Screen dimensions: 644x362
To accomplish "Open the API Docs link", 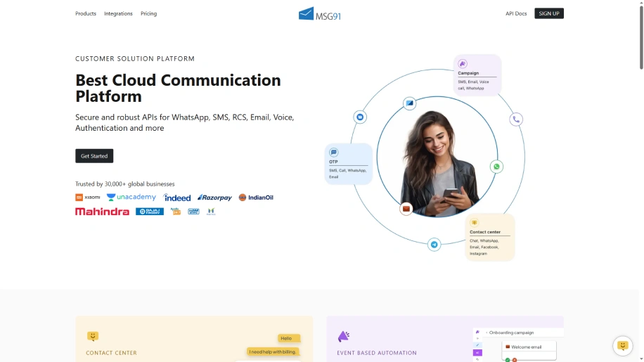I will coord(515,13).
